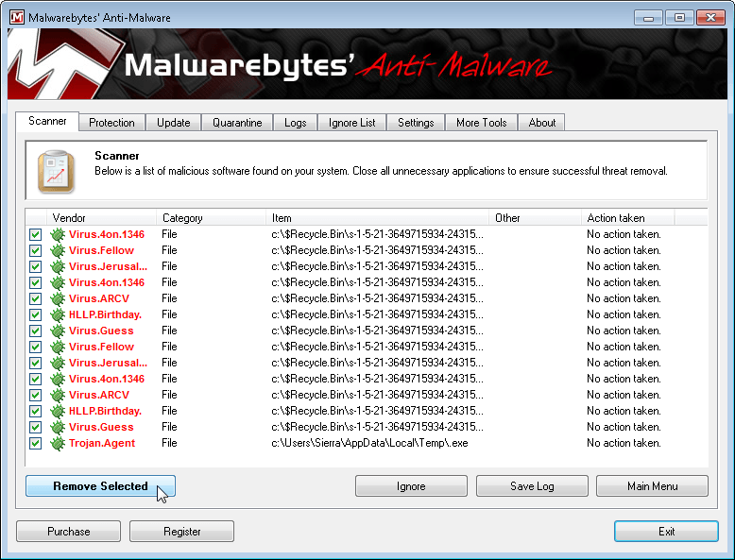This screenshot has width=735, height=560.
Task: Toggle checkbox for first Virus.Jerusal entry
Action: (35, 266)
